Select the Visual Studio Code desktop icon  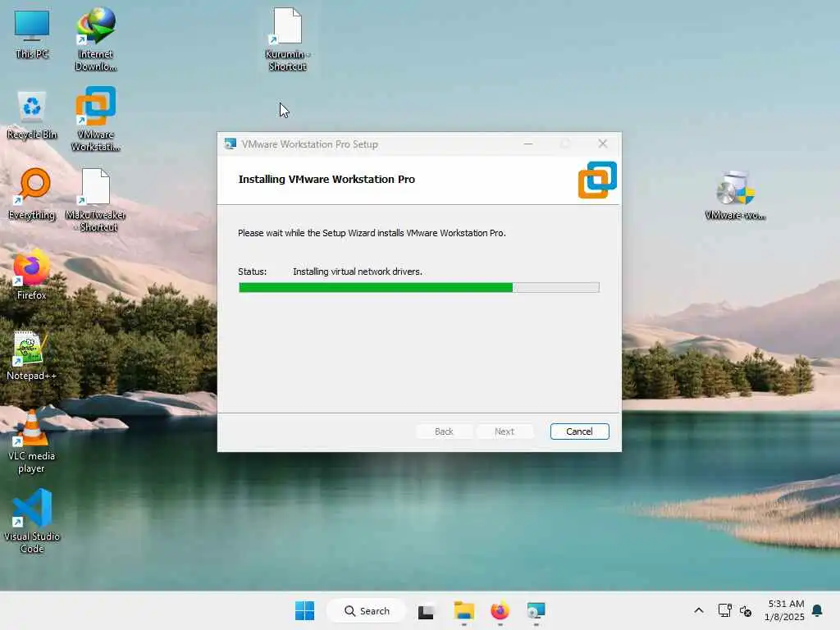click(32, 521)
